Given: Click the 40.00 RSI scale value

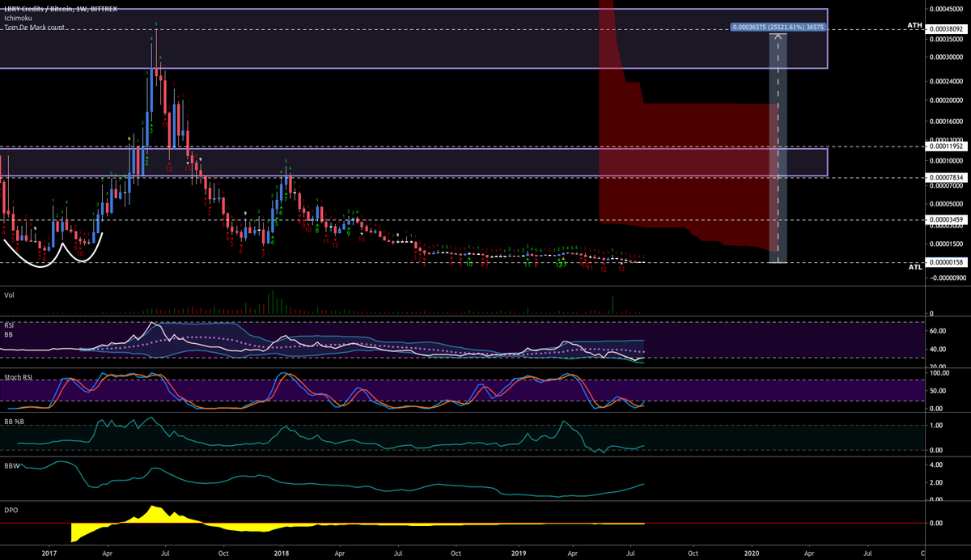Looking at the screenshot, I should [x=938, y=350].
